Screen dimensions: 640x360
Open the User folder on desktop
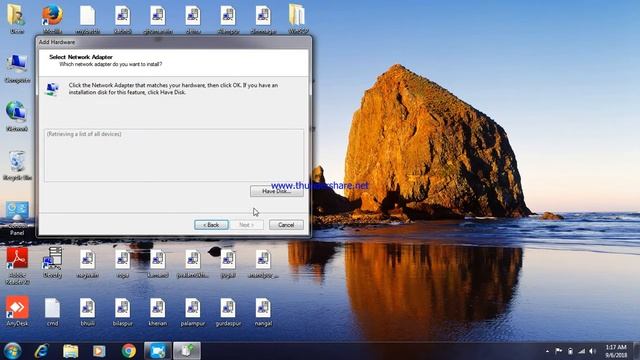(x=17, y=19)
